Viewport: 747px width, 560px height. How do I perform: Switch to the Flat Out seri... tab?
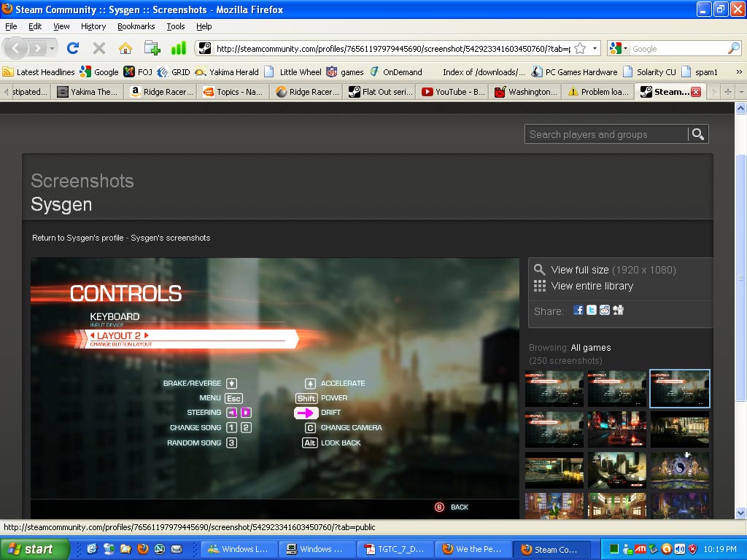click(x=381, y=92)
